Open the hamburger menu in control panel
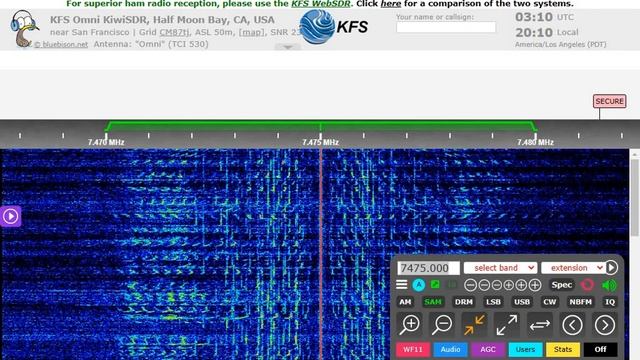Image resolution: width=640 pixels, height=360 pixels. (x=402, y=284)
